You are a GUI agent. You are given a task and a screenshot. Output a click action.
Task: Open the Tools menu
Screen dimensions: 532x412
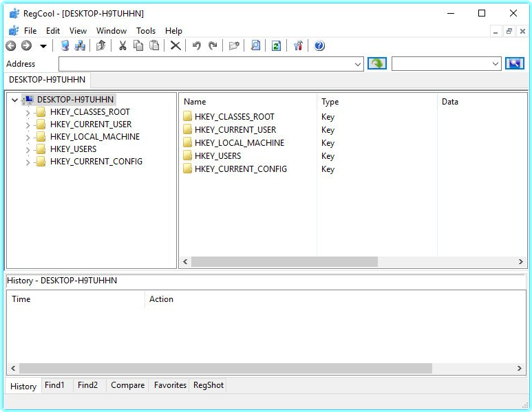pos(146,31)
